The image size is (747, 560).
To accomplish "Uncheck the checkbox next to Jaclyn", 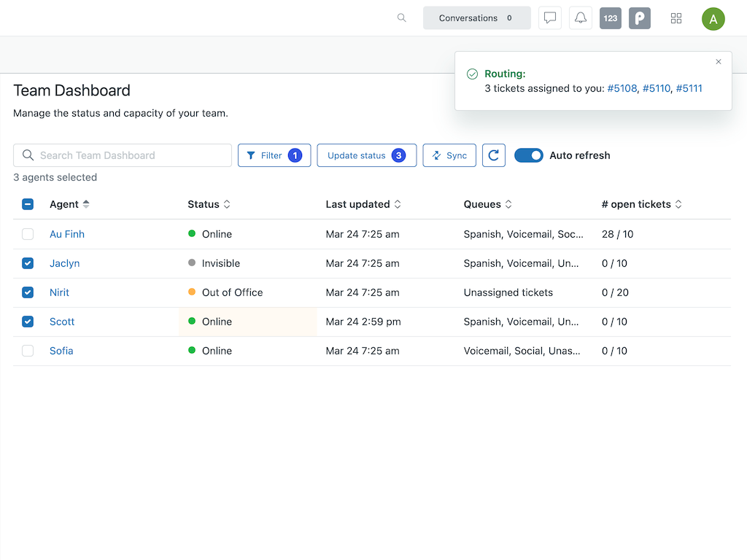I will [x=27, y=263].
